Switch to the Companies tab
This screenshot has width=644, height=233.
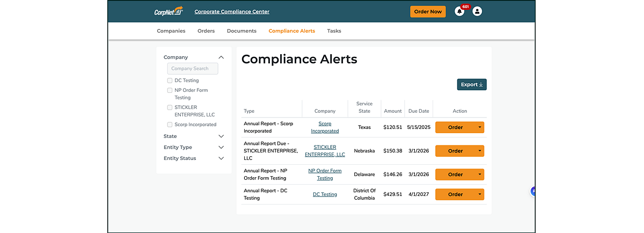click(x=171, y=31)
